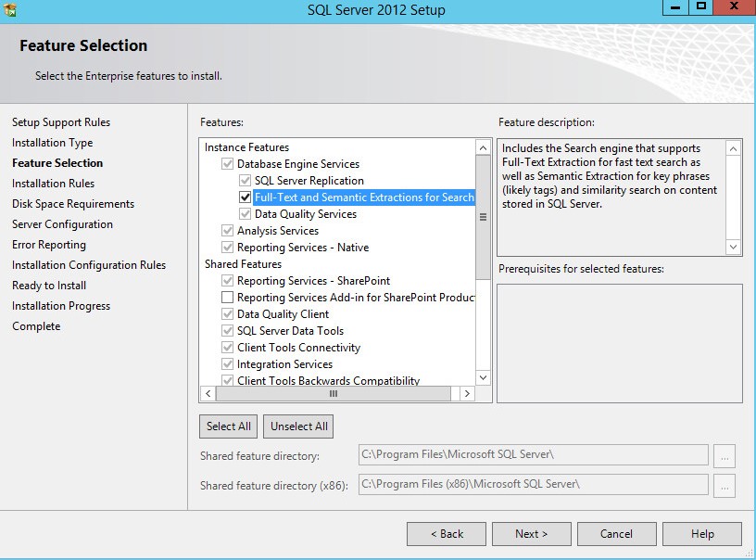Select Data Quality Client feature label
Screen dimensions: 756x560
pos(283,314)
